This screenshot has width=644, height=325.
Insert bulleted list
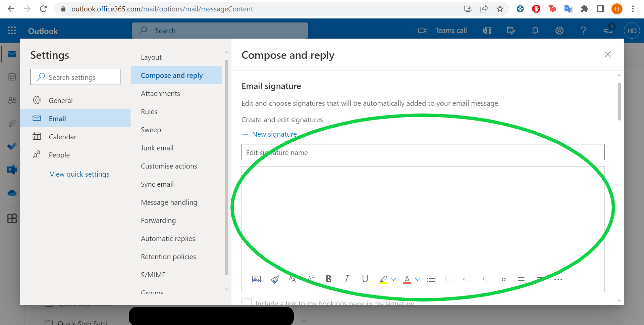(x=431, y=279)
